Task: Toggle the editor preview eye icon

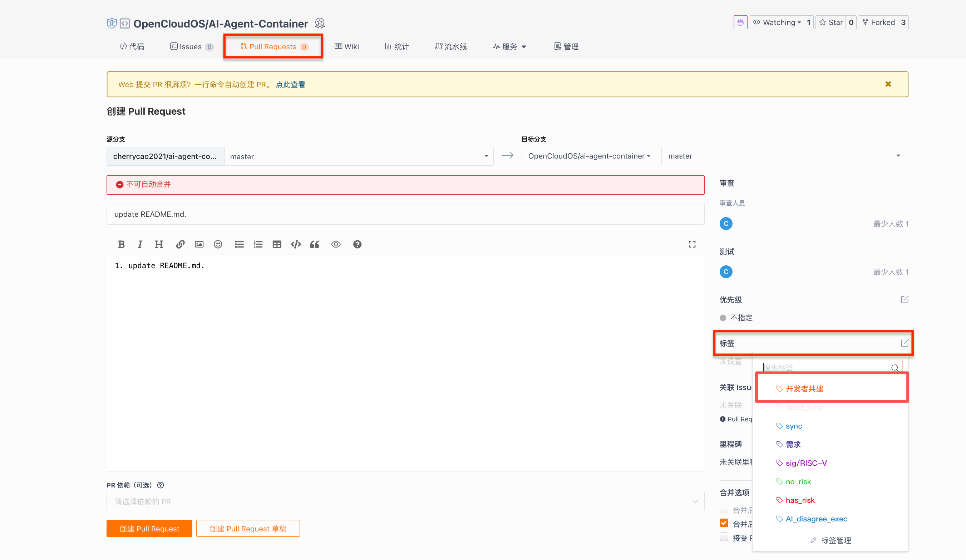Action: (x=336, y=244)
